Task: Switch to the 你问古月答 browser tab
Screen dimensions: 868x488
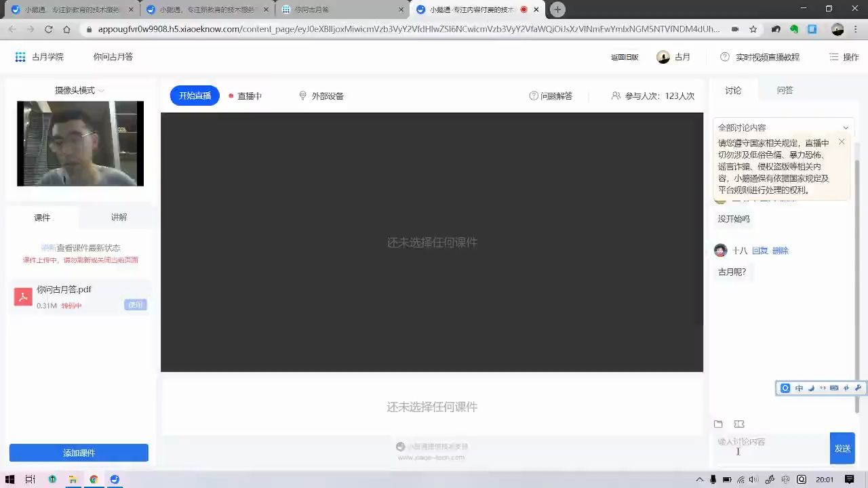Action: 342,9
